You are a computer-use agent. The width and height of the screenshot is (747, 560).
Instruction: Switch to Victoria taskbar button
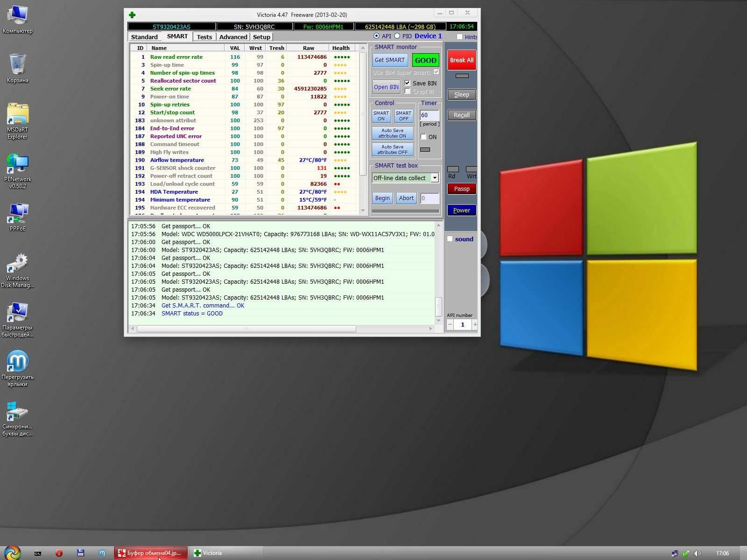click(x=226, y=553)
